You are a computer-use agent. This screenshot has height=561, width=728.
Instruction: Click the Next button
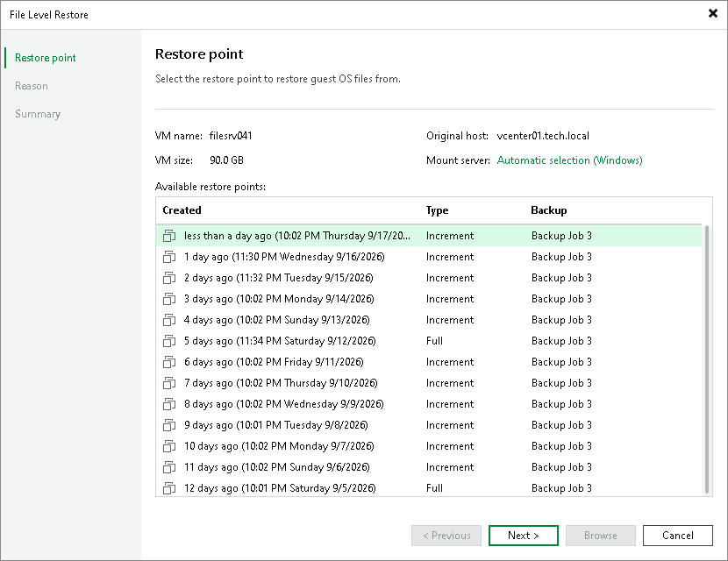[524, 536]
